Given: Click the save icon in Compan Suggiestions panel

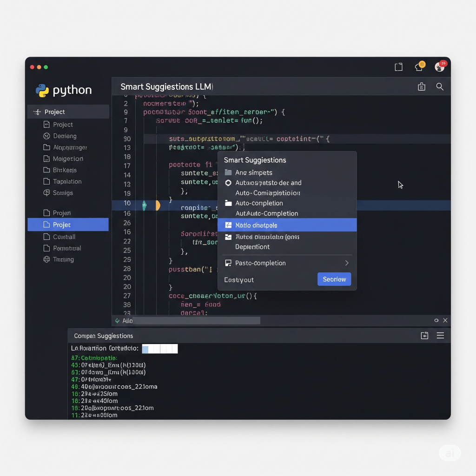Looking at the screenshot, I should 424,336.
